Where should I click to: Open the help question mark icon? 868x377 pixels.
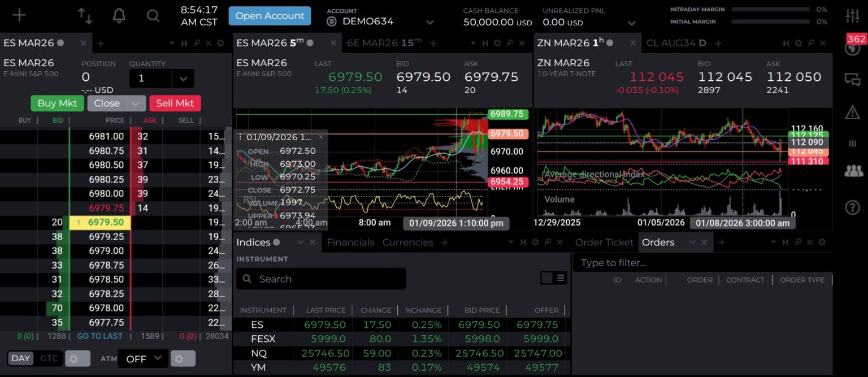point(852,207)
